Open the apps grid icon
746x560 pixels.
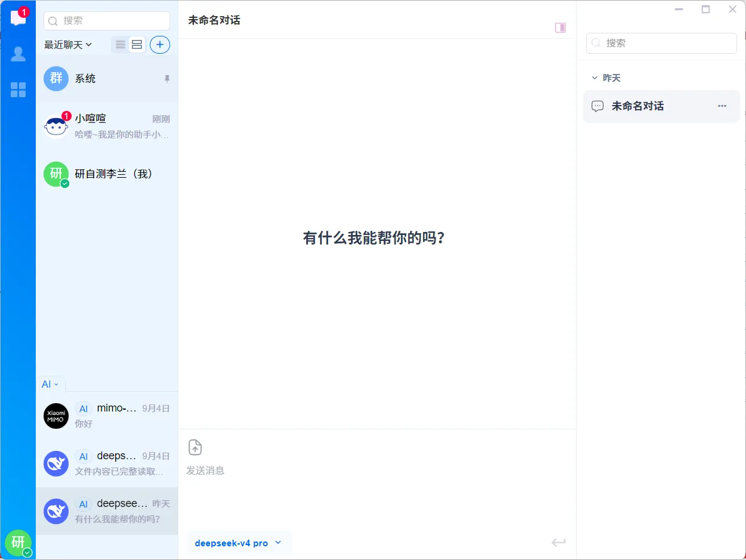tap(19, 90)
